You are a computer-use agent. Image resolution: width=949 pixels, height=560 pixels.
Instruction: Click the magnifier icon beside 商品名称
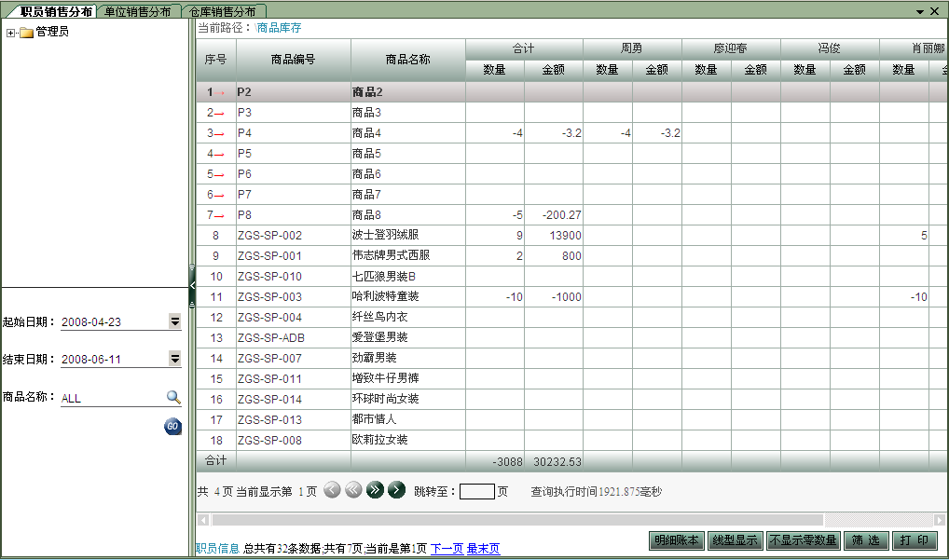(x=173, y=397)
